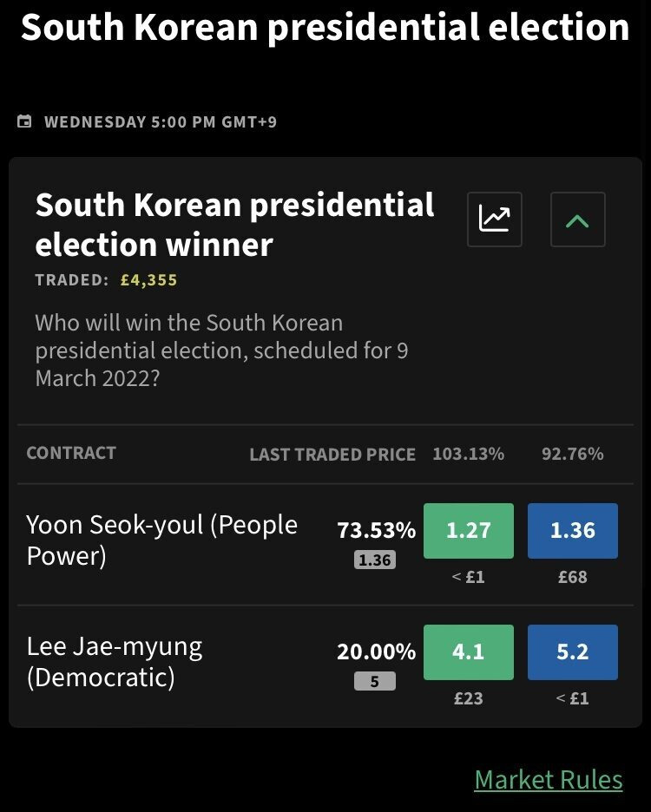Lay Yoon Seok-youl at 1.36

tap(573, 531)
